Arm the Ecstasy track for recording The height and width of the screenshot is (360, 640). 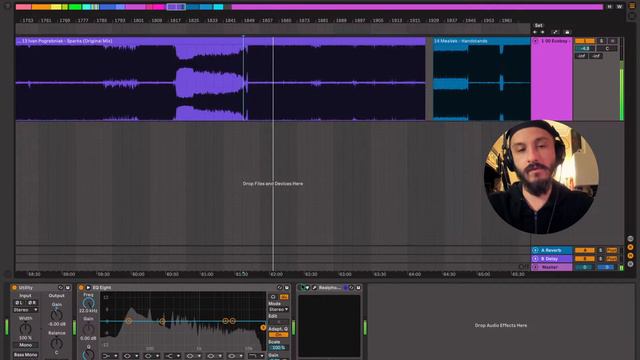[x=613, y=41]
